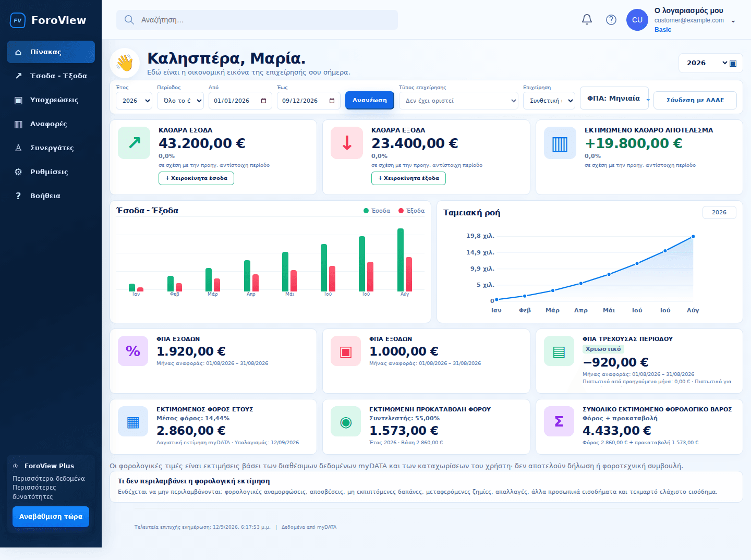Image resolution: width=751 pixels, height=560 pixels.
Task: Open Ρυθμίσεις in the sidebar
Action: click(x=51, y=172)
